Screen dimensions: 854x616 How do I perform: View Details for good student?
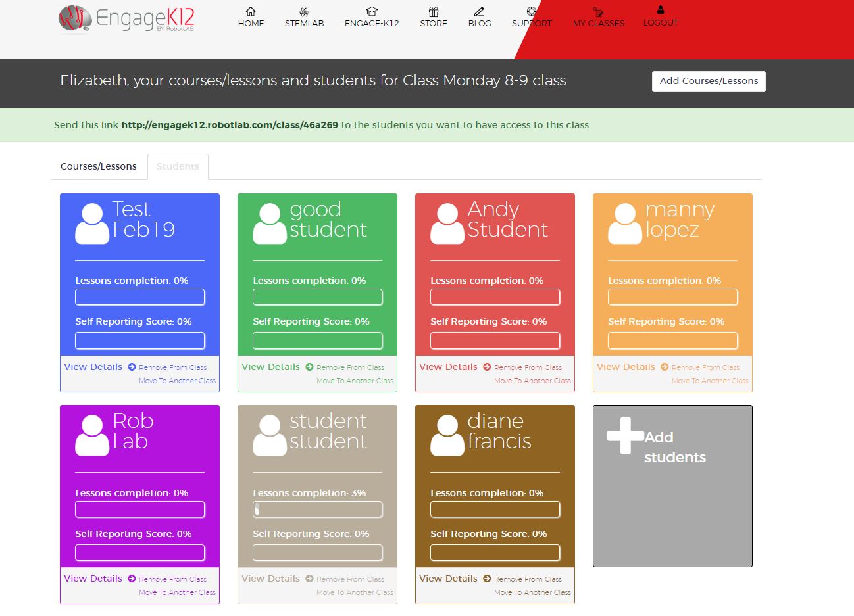pos(270,367)
